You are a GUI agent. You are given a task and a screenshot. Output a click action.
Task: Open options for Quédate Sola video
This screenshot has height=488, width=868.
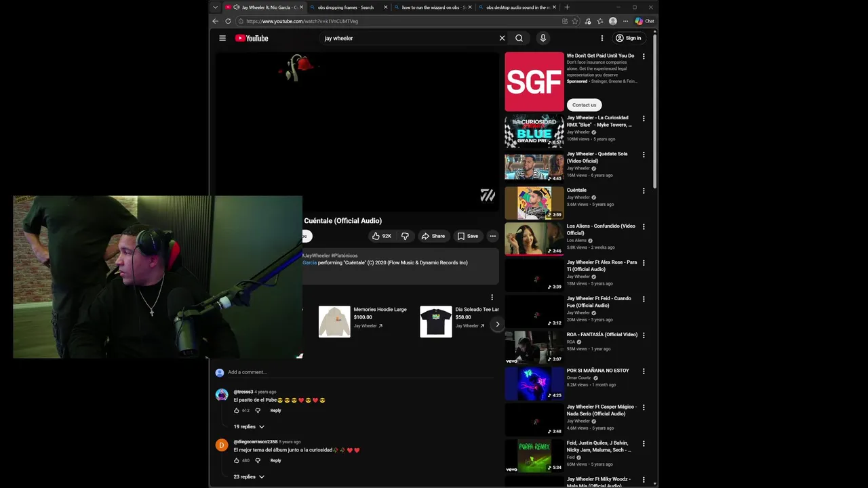[x=644, y=155]
